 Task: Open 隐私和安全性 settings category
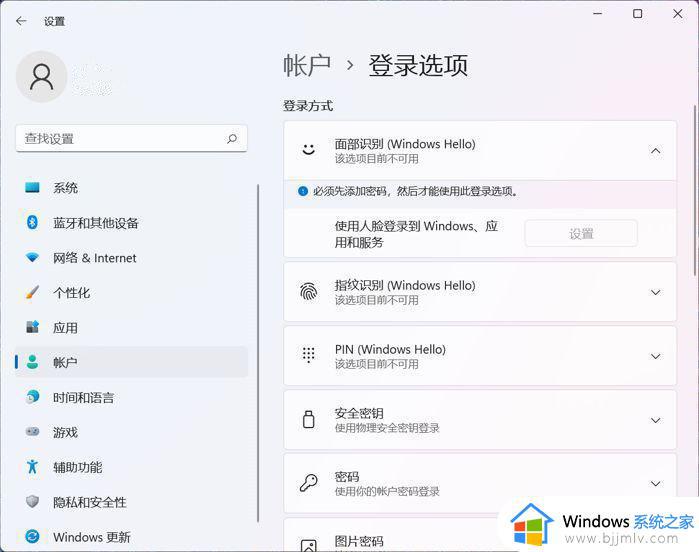coord(132,502)
